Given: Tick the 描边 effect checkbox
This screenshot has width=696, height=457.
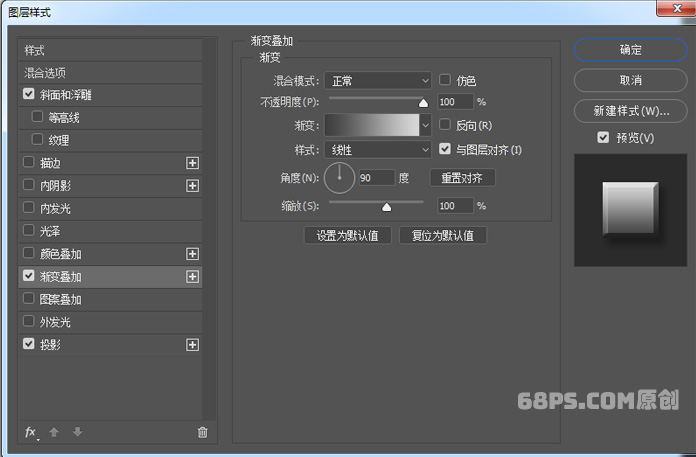Looking at the screenshot, I should (28, 162).
